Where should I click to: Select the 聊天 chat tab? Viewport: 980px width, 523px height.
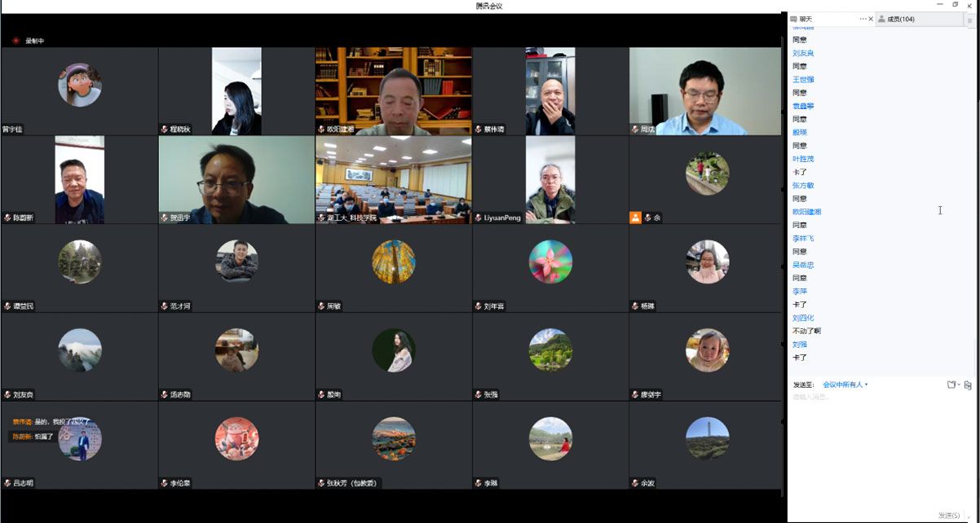coord(806,19)
